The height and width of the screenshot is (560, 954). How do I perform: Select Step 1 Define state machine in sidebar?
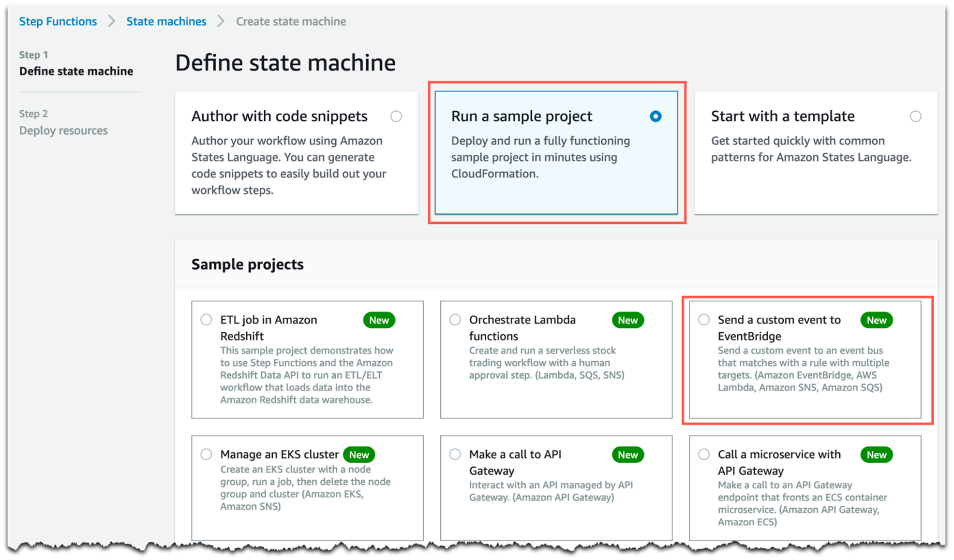coord(76,71)
